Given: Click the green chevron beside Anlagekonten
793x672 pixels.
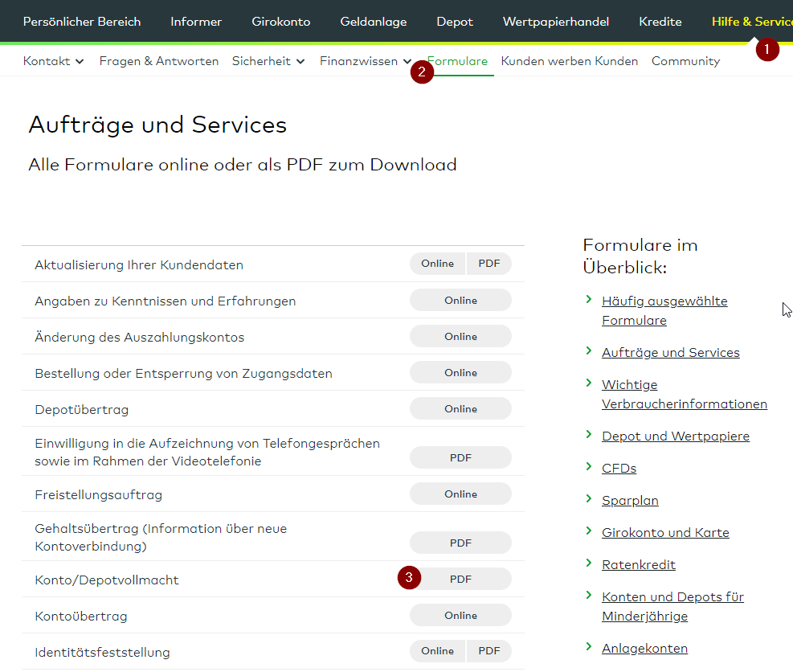Looking at the screenshot, I should pyautogui.click(x=589, y=647).
